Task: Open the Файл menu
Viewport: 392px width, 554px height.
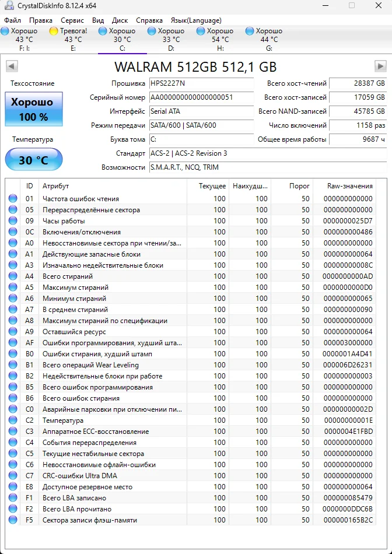Action: [13, 20]
